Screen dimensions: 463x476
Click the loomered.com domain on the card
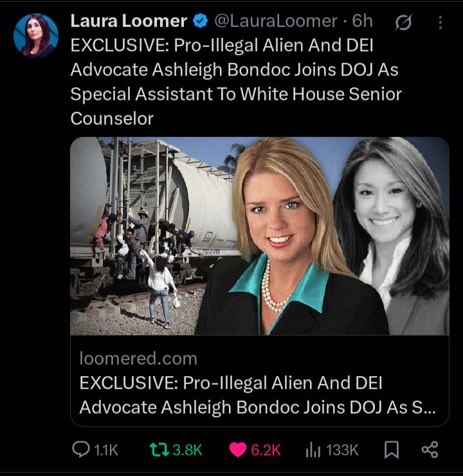[138, 358]
